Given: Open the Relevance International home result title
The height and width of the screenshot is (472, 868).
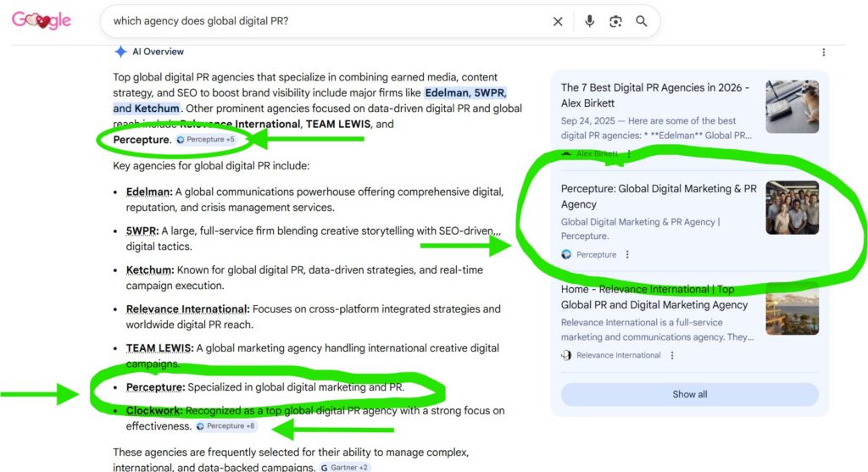Looking at the screenshot, I should [x=654, y=297].
